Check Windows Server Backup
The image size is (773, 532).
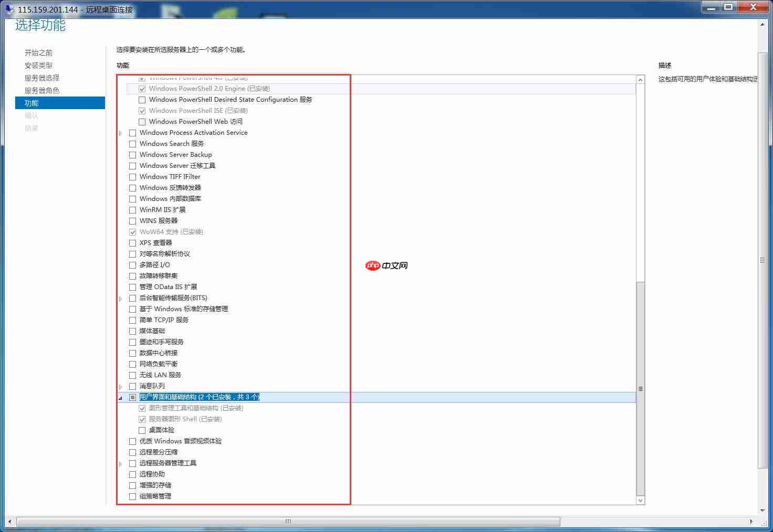click(132, 154)
